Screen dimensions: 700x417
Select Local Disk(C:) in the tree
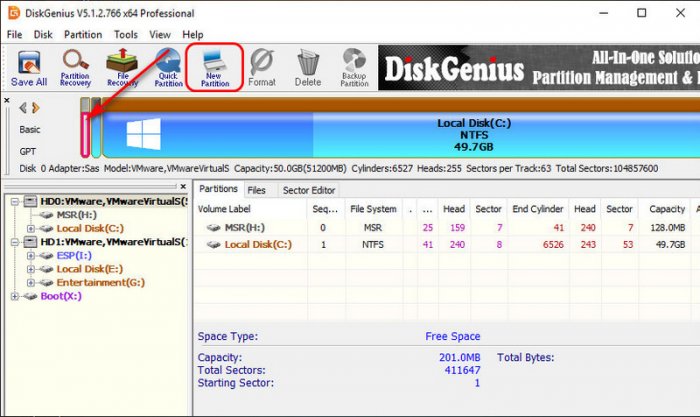[x=90, y=228]
